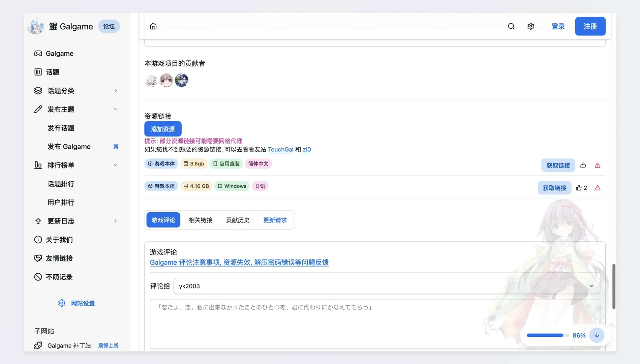Click the 话题分类 layers icon

point(38,91)
